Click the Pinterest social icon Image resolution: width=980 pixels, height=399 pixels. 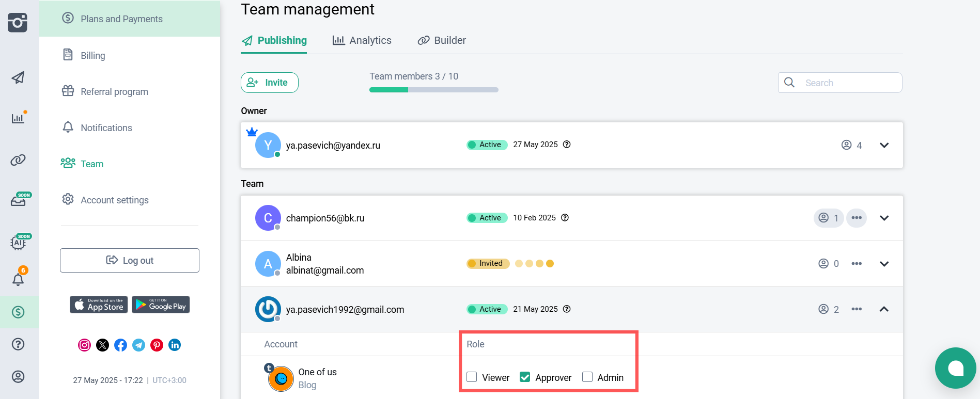(157, 345)
